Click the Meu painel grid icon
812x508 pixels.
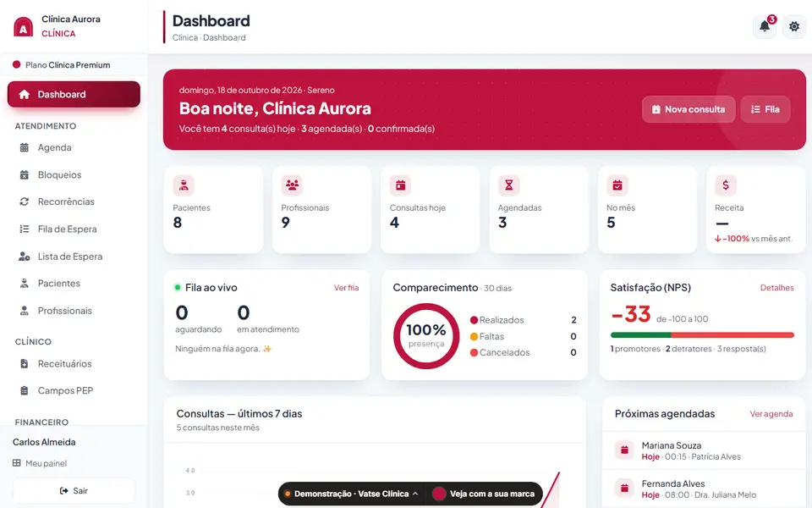pyautogui.click(x=17, y=463)
